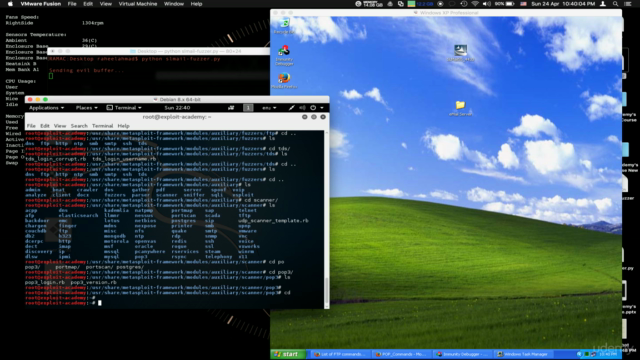Click the Wi-Fi status icon
The height and width of the screenshot is (360, 640).
[x=475, y=4]
